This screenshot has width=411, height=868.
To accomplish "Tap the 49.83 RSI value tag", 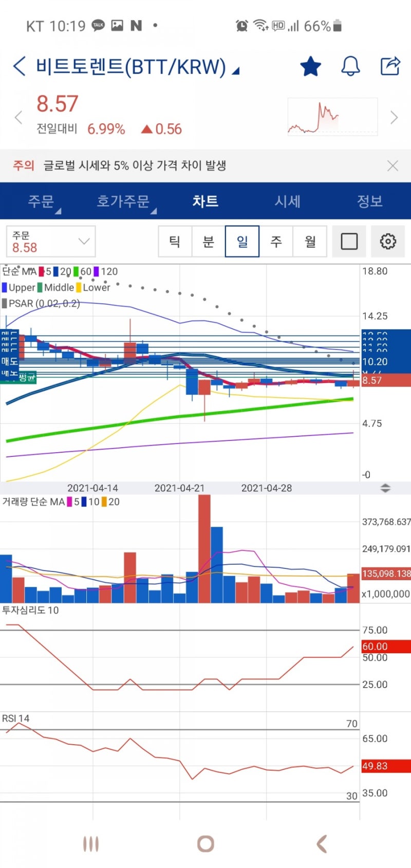I will point(386,766).
